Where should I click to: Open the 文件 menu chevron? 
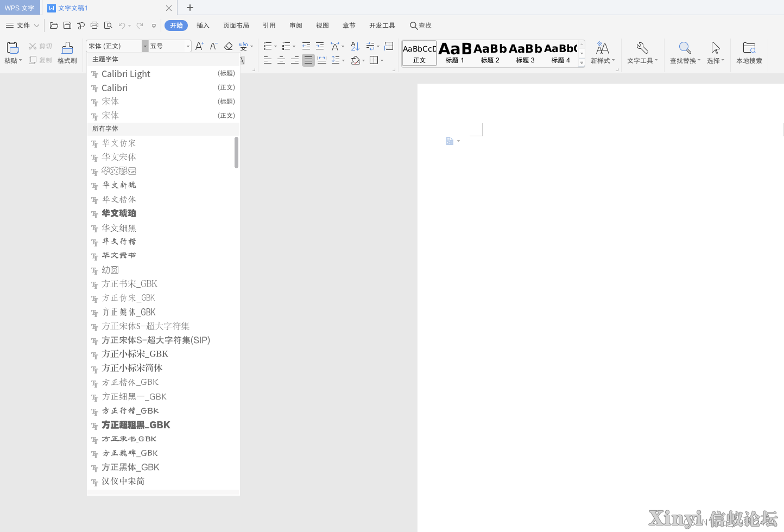pos(36,26)
